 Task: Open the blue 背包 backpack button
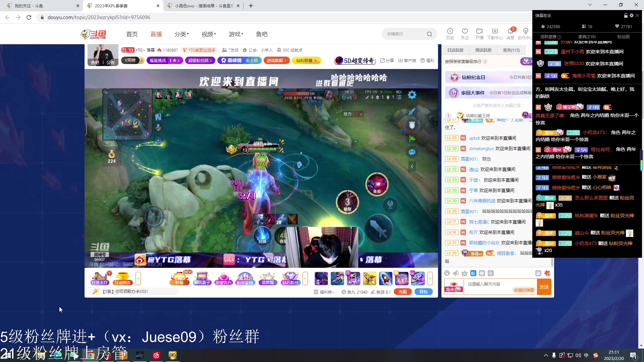click(423, 292)
